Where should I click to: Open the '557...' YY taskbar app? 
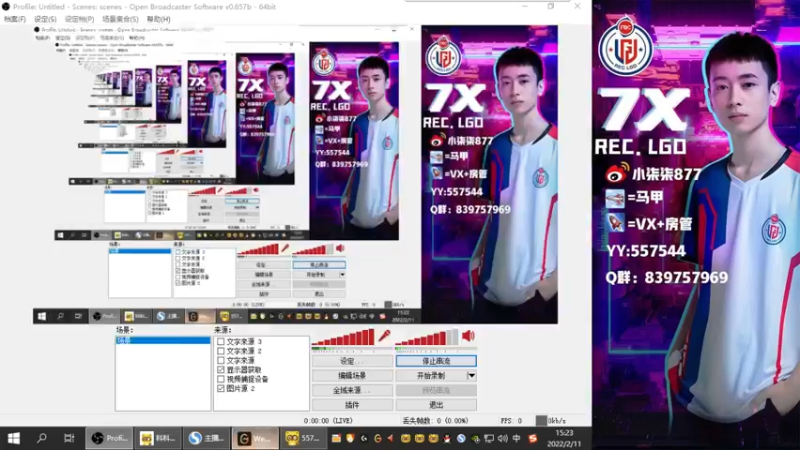coord(303,438)
